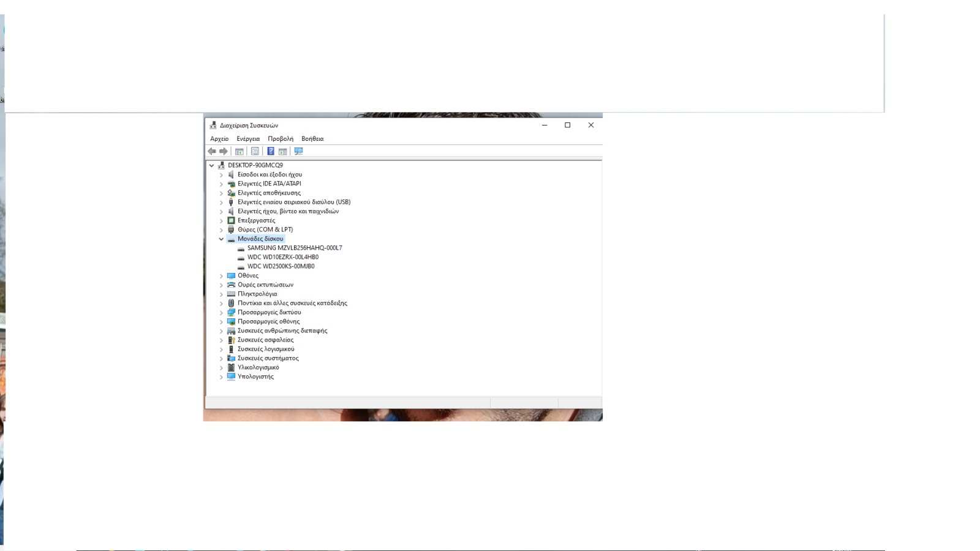
Task: Click the drive icon beside Μονάδες δίσκου
Action: coord(231,239)
